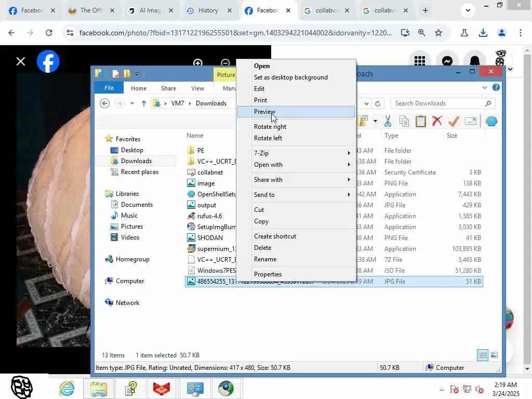532x399 pixels.
Task: Choose Rename in the context menu
Action: coord(265,259)
